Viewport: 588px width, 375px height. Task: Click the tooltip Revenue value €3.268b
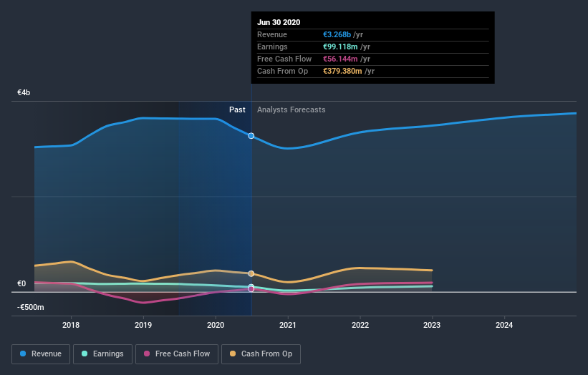(x=337, y=34)
